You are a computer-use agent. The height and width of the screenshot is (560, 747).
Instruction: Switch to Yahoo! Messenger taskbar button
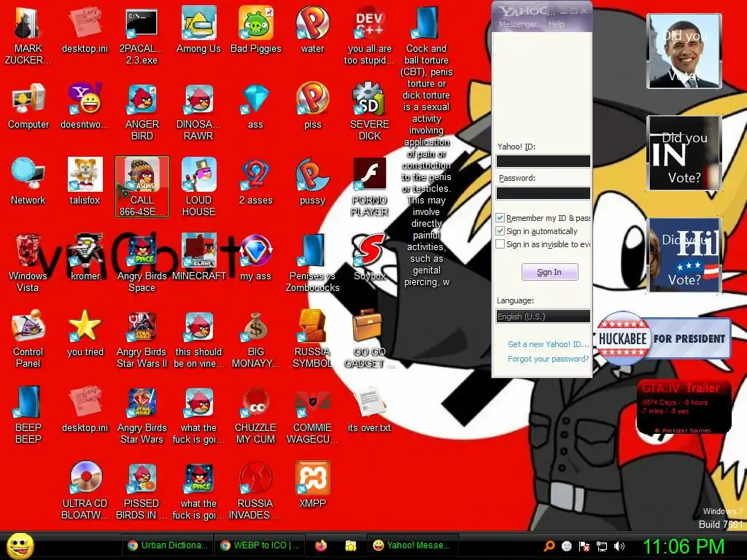tap(413, 545)
